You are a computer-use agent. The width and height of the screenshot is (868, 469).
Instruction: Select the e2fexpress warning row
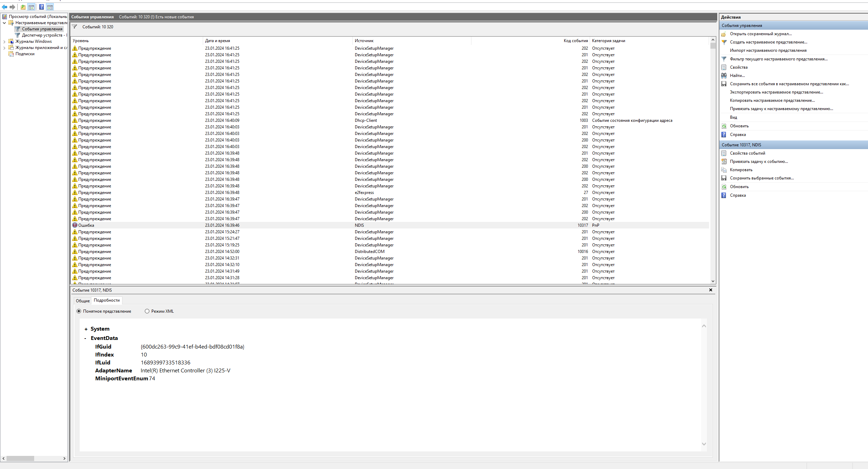point(390,193)
